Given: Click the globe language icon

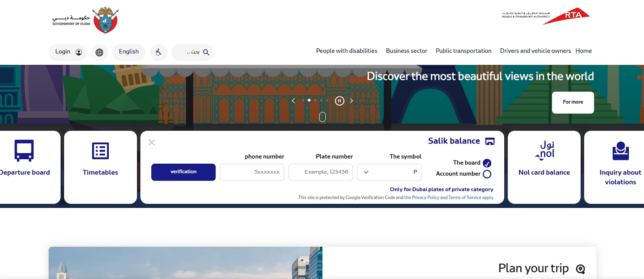Looking at the screenshot, I should point(99,52).
